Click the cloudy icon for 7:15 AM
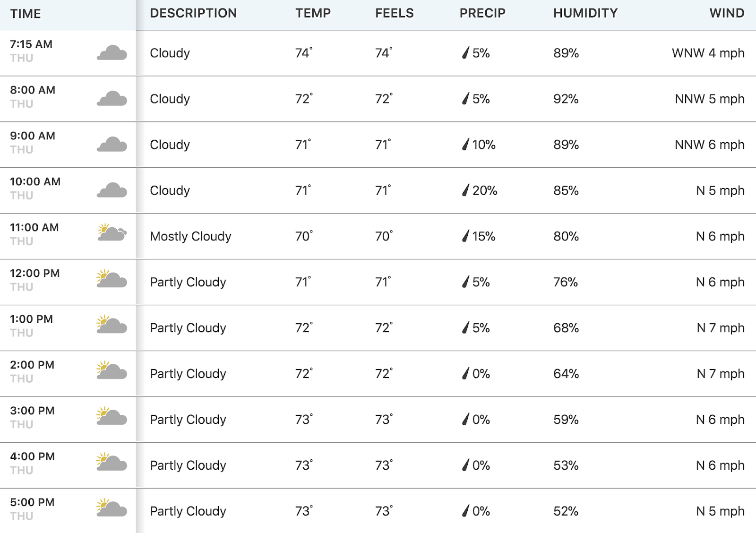The height and width of the screenshot is (533, 756). point(112,53)
